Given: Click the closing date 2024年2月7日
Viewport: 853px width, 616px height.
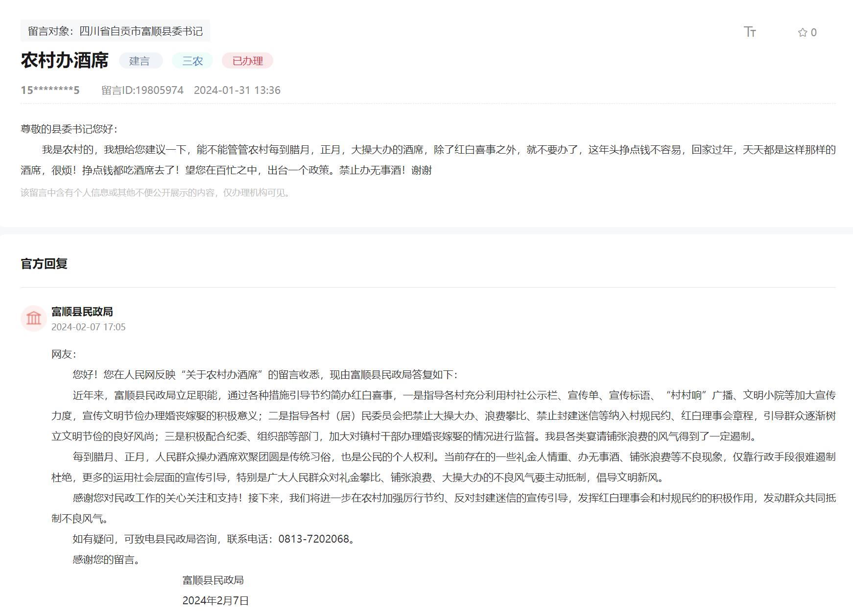Looking at the screenshot, I should click(x=215, y=600).
